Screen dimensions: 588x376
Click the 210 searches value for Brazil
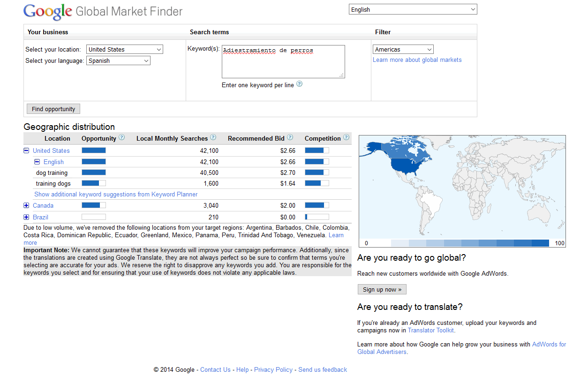[213, 217]
